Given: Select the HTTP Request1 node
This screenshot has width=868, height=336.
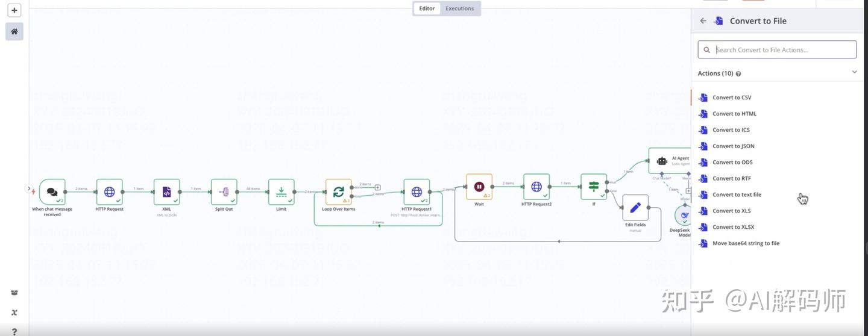Looking at the screenshot, I should pyautogui.click(x=417, y=191).
